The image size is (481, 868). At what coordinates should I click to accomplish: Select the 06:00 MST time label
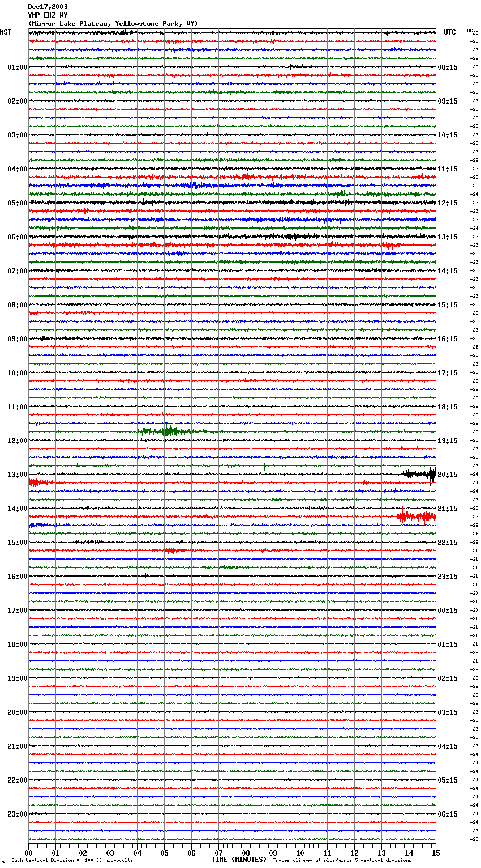point(17,237)
